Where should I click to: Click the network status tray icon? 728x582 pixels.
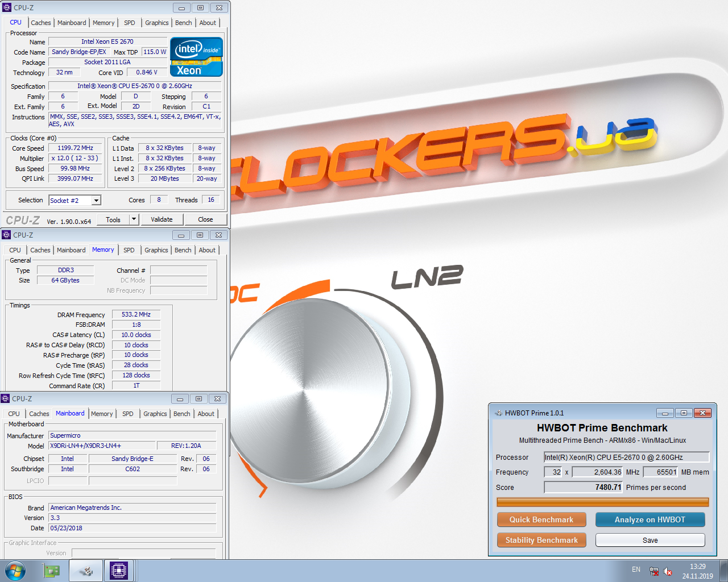point(654,571)
